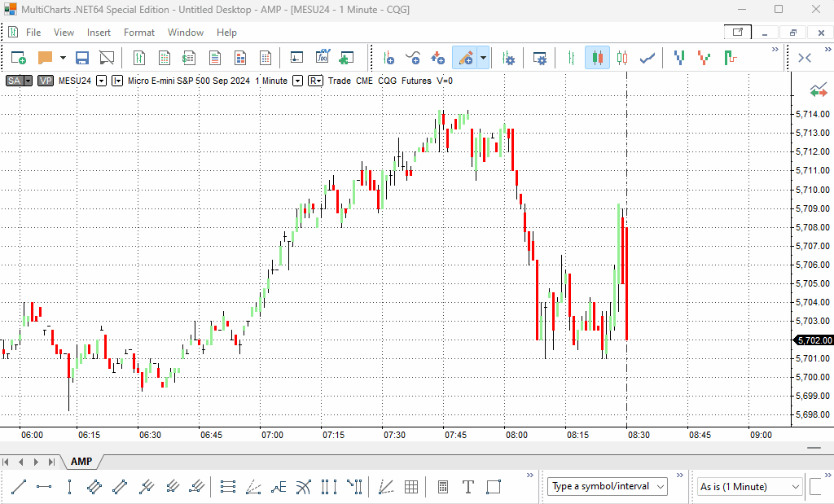Switch chart to OHLC bar style

pyautogui.click(x=571, y=58)
